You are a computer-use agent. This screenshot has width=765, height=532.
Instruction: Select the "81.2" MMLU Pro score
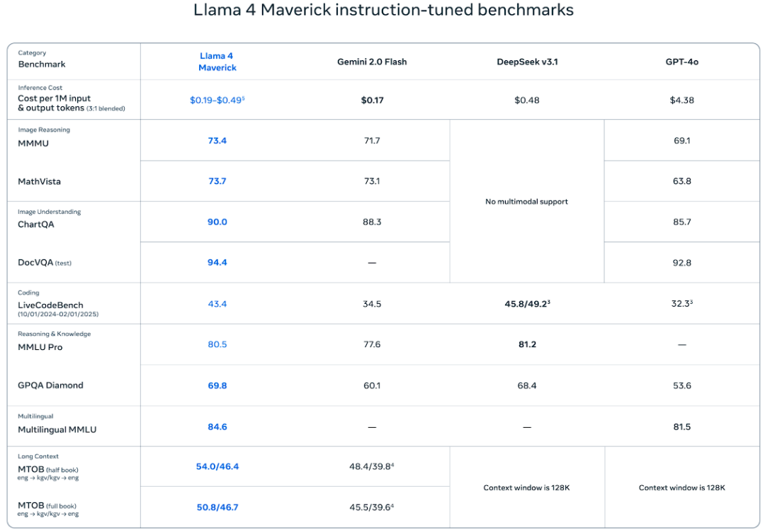click(527, 344)
